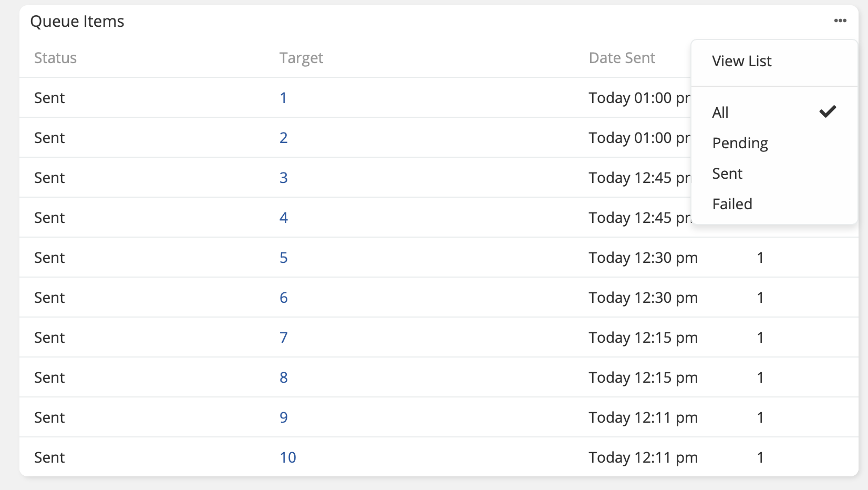
Task: Open target link 5
Action: coord(283,258)
